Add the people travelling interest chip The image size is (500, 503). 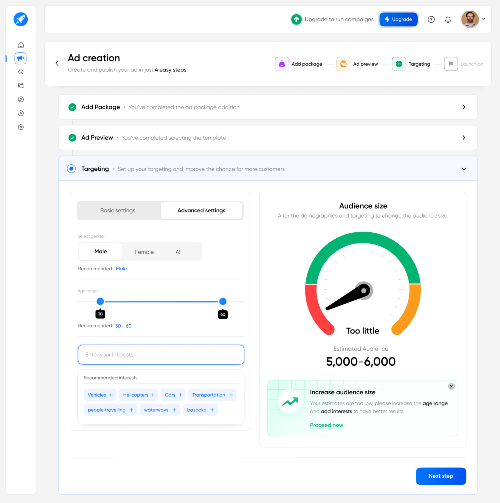point(110,410)
